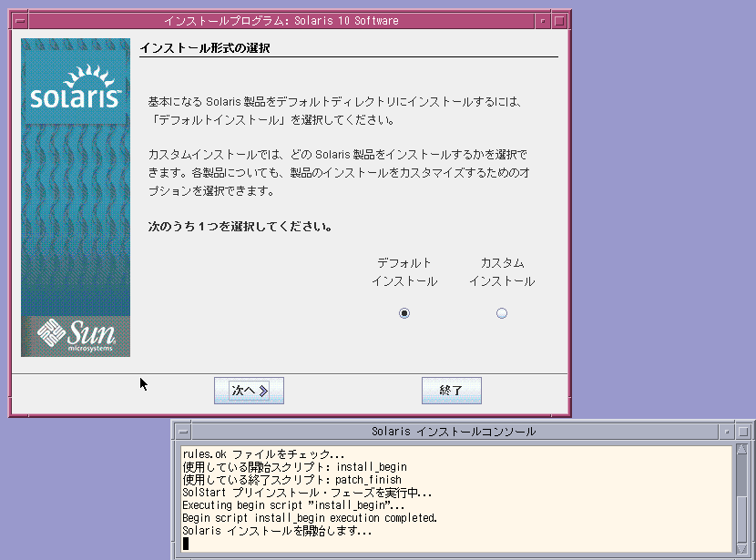The width and height of the screenshot is (756, 560).
Task: Click the Sun Microsystems logo
Action: (76, 335)
